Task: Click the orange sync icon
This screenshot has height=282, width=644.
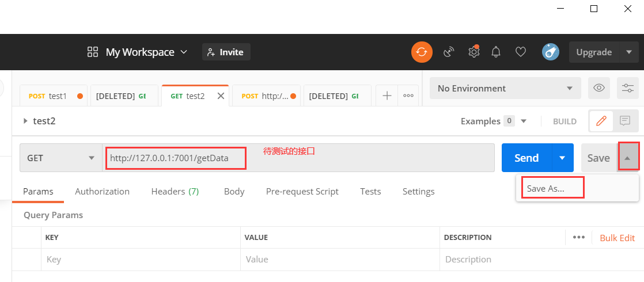Action: [x=422, y=52]
